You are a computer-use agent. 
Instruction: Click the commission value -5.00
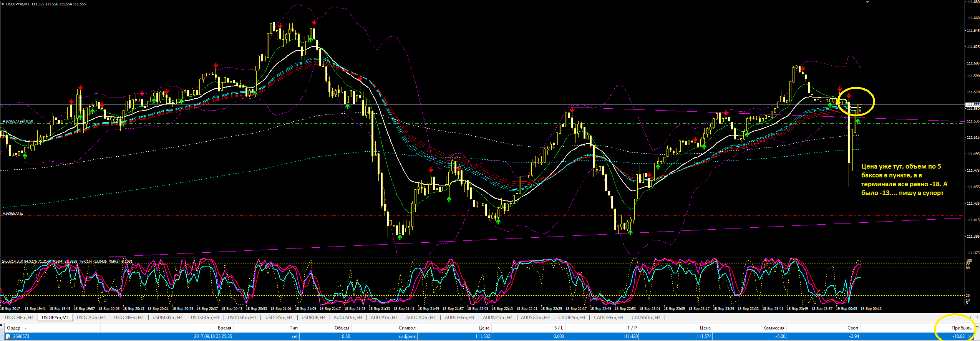pos(780,336)
